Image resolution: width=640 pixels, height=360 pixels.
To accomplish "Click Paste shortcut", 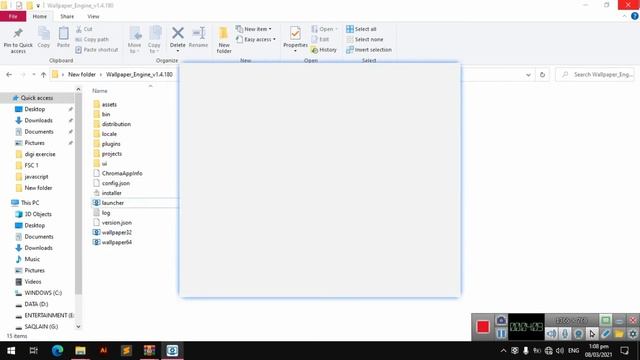I will [x=97, y=49].
